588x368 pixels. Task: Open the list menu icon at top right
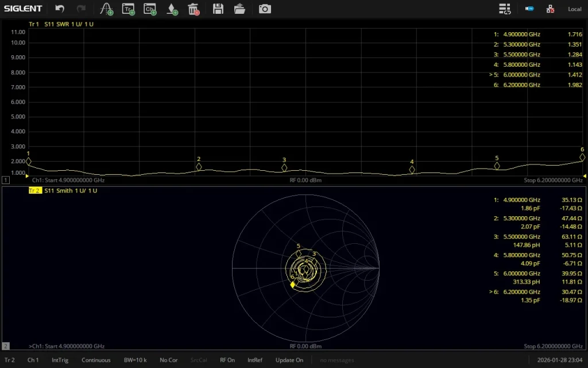(505, 9)
